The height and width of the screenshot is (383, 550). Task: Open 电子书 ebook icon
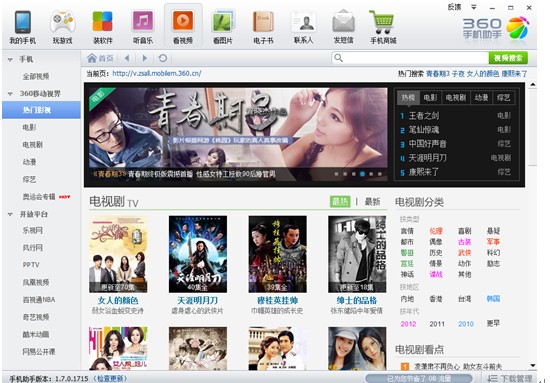263,22
